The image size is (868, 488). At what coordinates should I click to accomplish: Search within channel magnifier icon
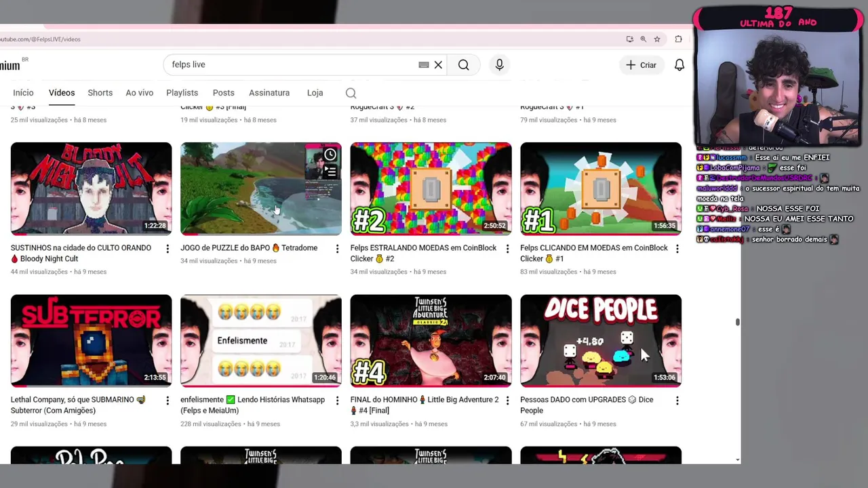[351, 93]
